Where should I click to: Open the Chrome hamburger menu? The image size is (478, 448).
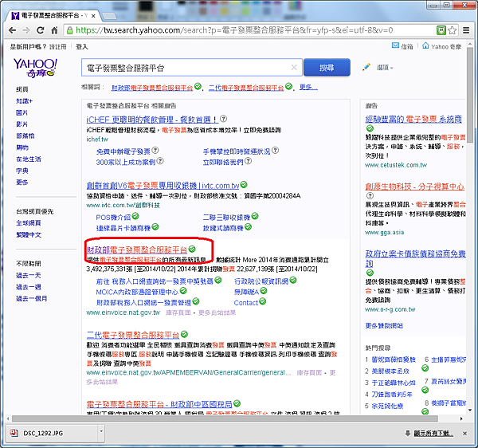[468, 30]
